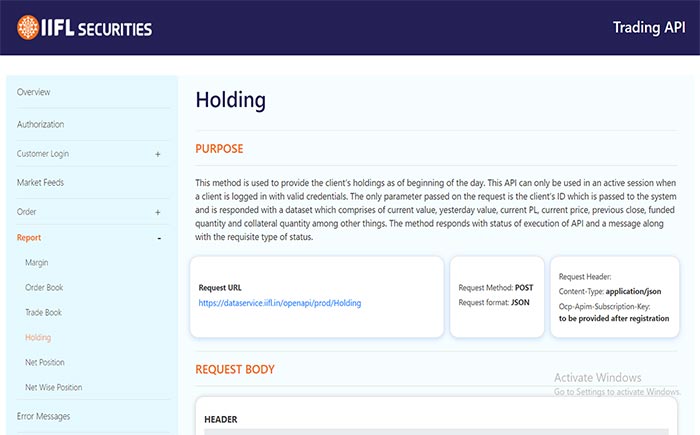Click the Report menu label
700x435 pixels.
pos(29,238)
